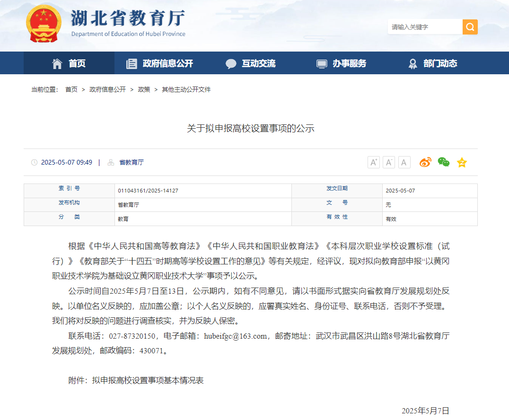The image size is (509, 420).
Task: Open the 政策 breadcrumb link
Action: click(143, 89)
